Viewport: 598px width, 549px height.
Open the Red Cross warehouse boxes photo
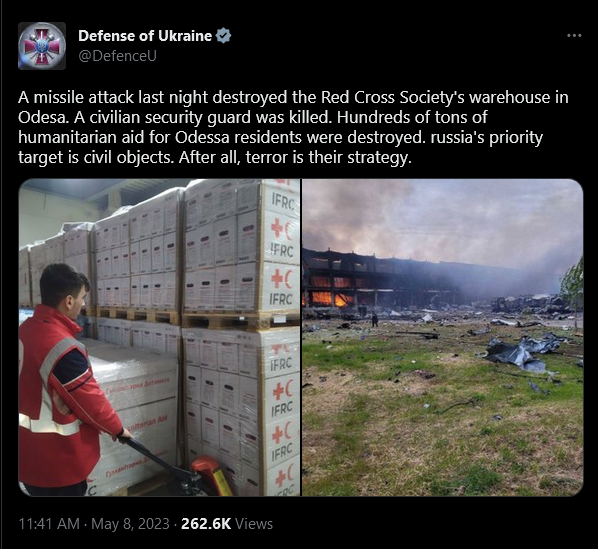(159, 337)
